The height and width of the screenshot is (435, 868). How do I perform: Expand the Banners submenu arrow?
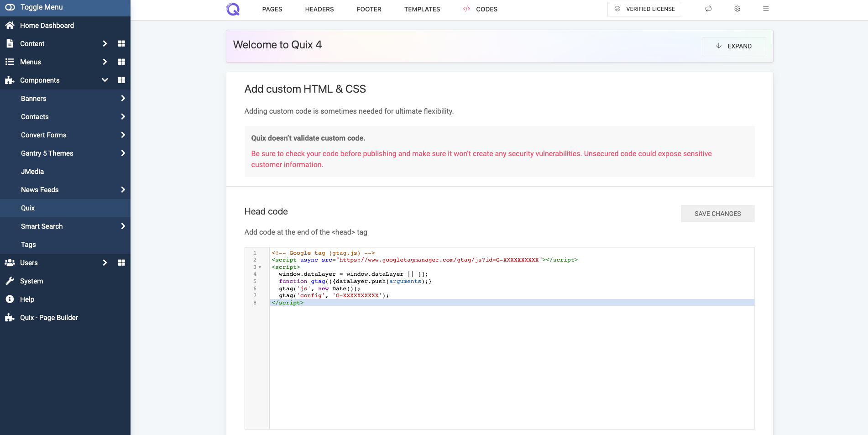[123, 98]
